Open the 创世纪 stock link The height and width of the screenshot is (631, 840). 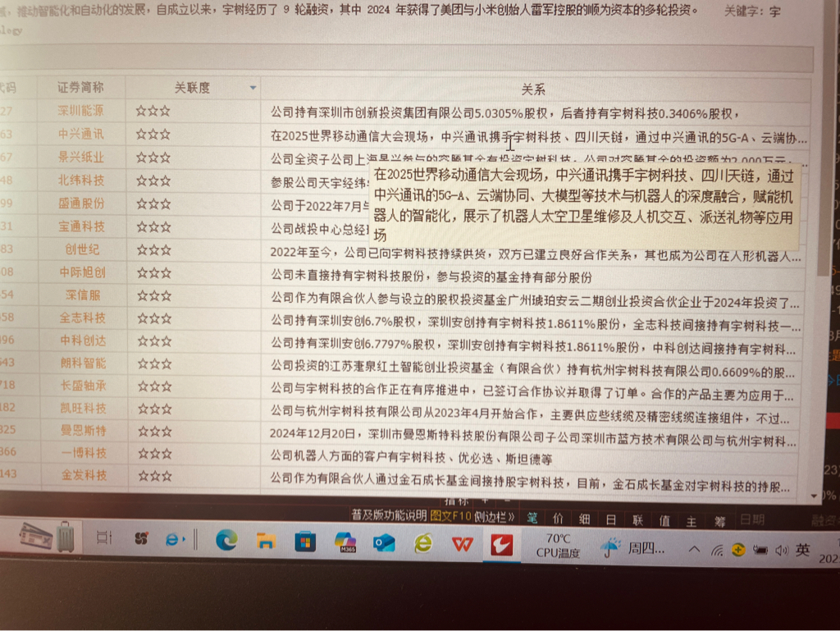tap(82, 249)
